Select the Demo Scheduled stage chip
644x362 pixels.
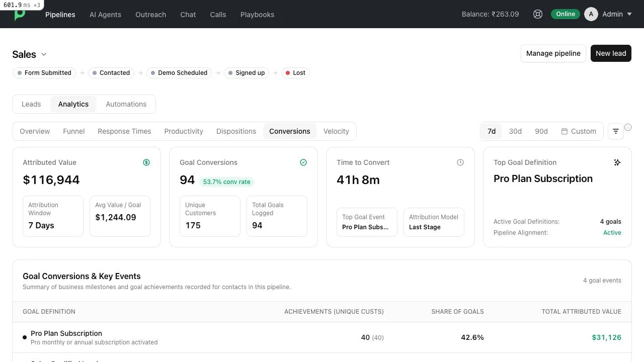[x=179, y=73]
